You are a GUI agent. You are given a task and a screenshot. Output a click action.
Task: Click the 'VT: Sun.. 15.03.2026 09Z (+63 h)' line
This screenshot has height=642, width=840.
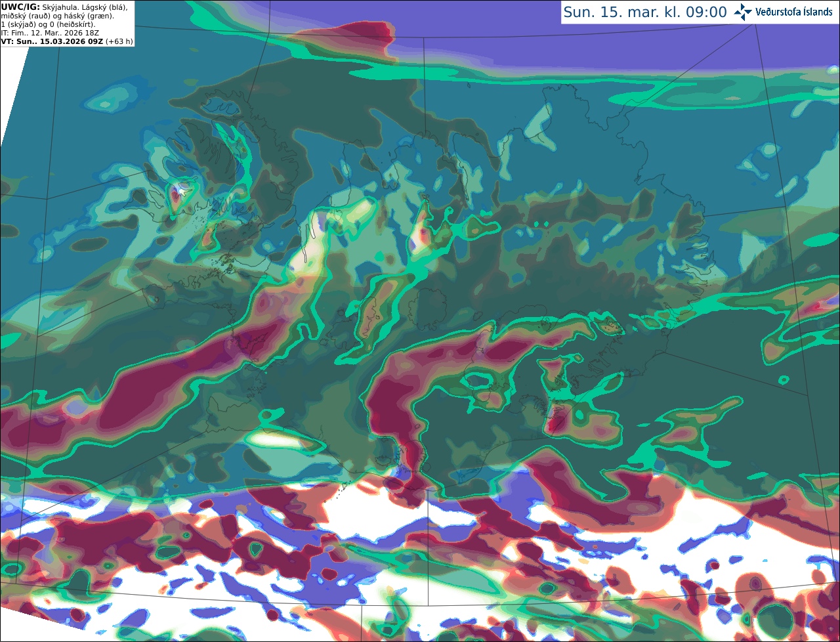(x=67, y=41)
